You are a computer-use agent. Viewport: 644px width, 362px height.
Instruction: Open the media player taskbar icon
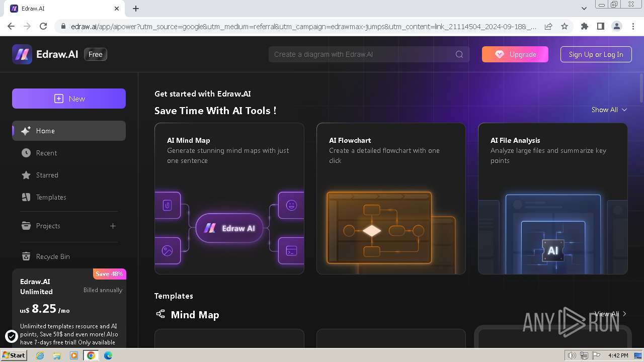point(74,355)
